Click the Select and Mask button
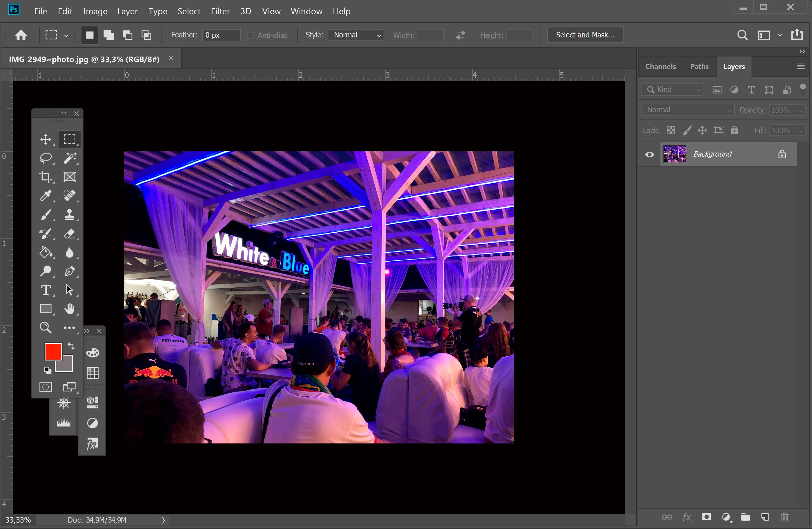 tap(584, 34)
